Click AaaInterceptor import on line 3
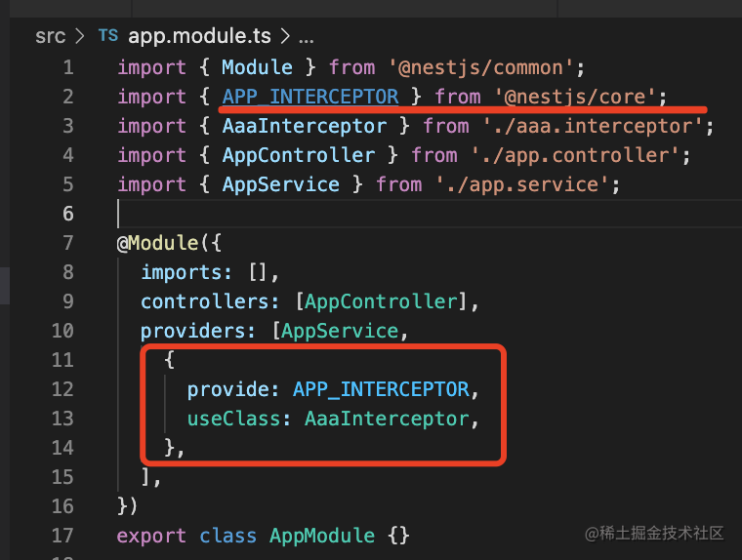 coord(305,126)
